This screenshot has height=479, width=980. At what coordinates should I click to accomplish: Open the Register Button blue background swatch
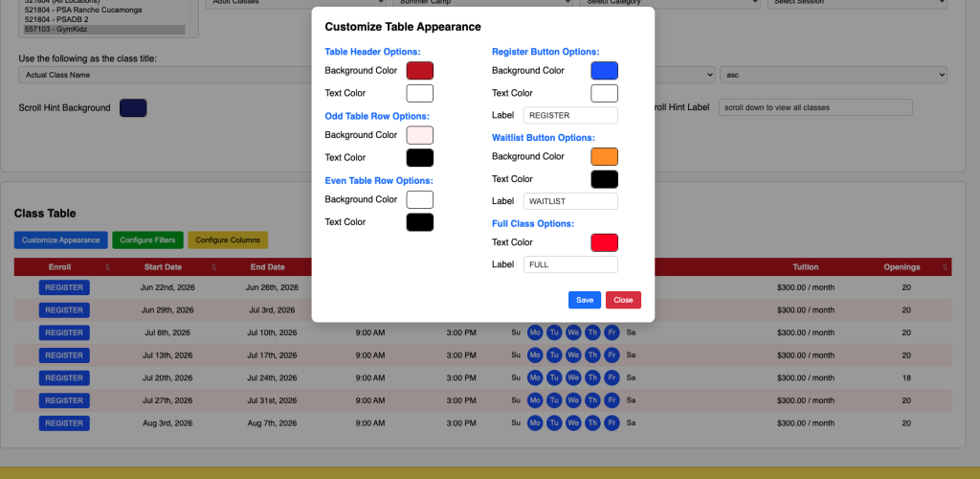(604, 71)
